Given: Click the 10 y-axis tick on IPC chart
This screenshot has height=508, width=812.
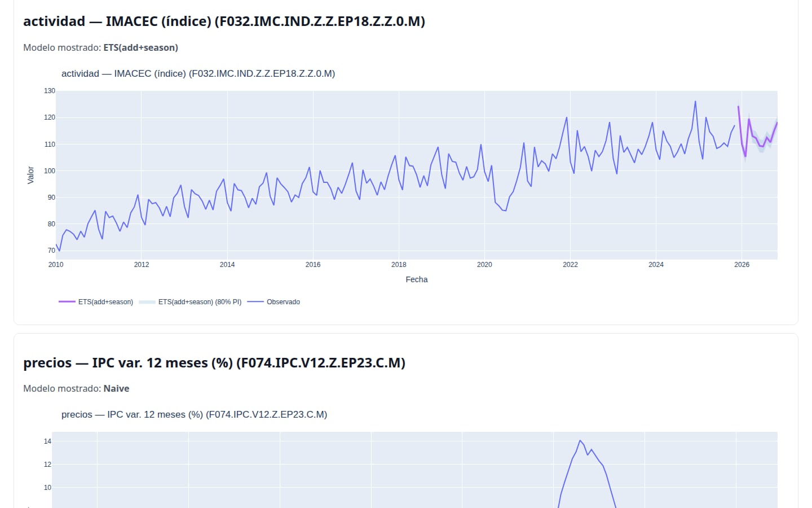Looking at the screenshot, I should click(x=47, y=488).
